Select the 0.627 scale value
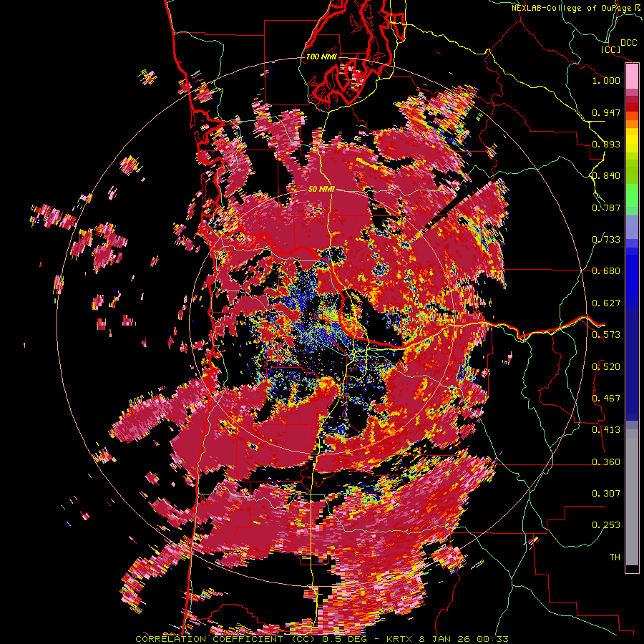 click(x=606, y=303)
